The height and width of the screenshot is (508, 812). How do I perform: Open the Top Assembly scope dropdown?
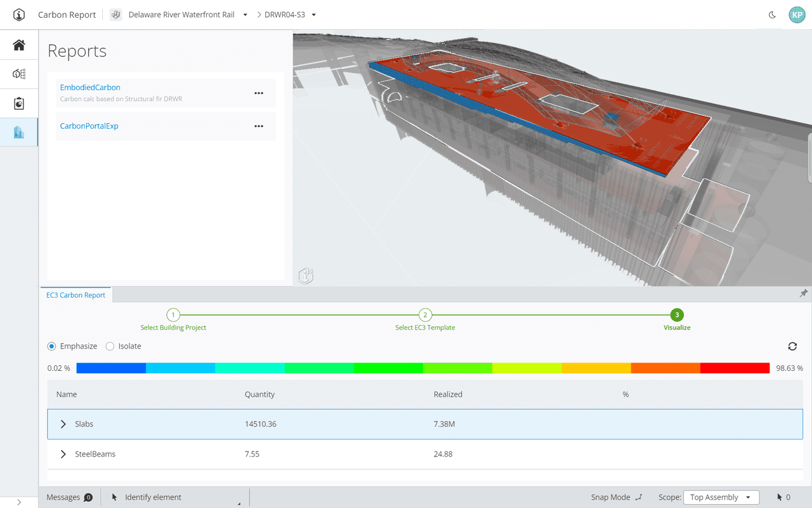point(721,497)
